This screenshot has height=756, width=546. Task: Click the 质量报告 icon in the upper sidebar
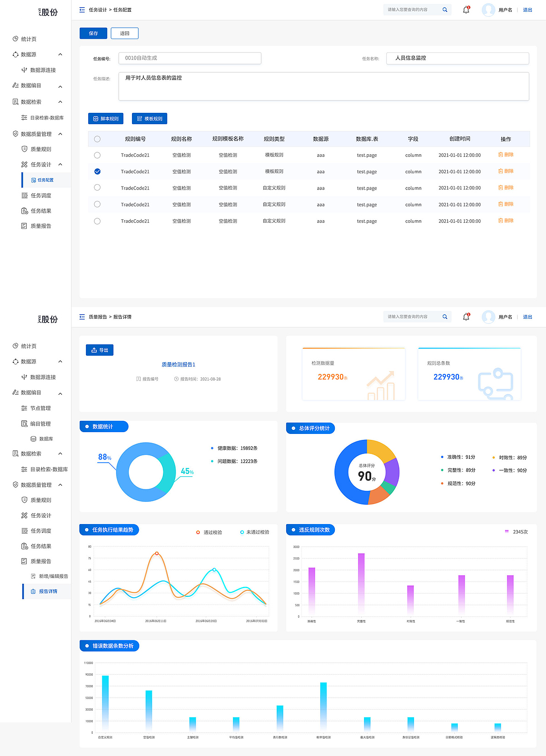point(25,226)
